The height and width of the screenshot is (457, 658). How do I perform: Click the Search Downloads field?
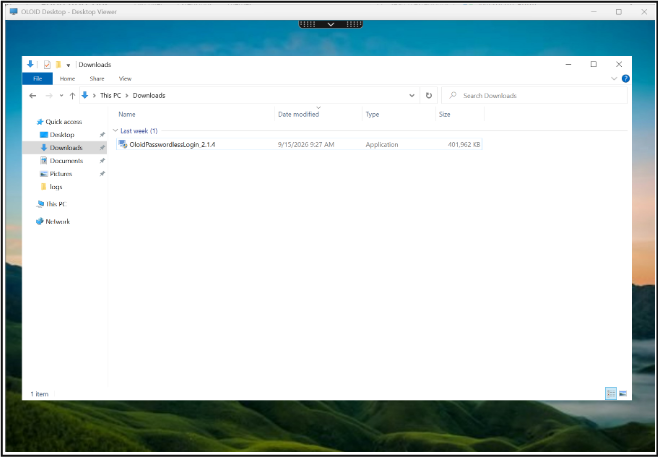[x=534, y=96]
